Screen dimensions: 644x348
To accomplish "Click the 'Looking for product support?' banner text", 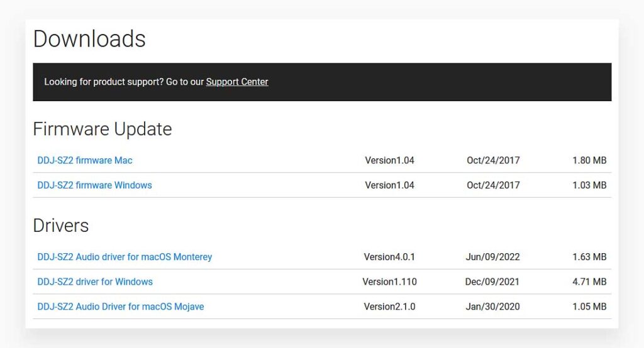I will point(104,82).
